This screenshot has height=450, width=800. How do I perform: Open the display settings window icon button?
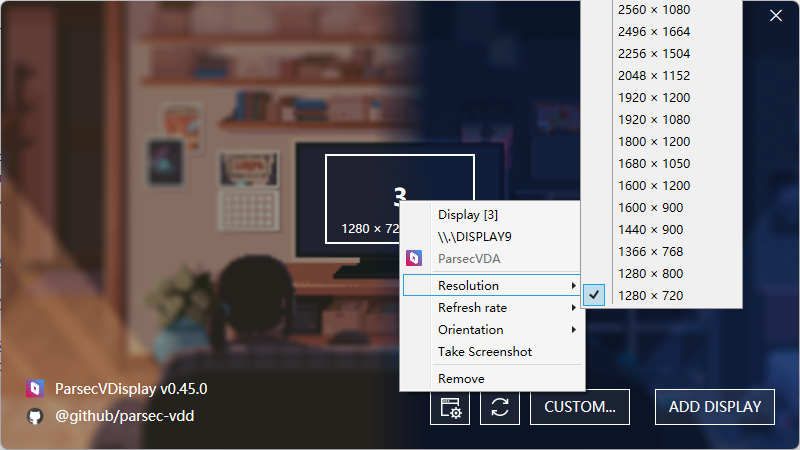point(449,407)
